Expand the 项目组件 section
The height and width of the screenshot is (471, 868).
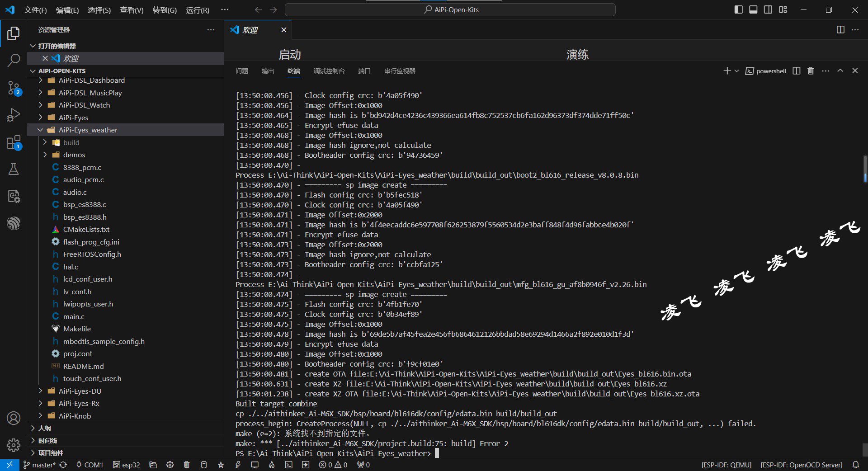(126, 453)
